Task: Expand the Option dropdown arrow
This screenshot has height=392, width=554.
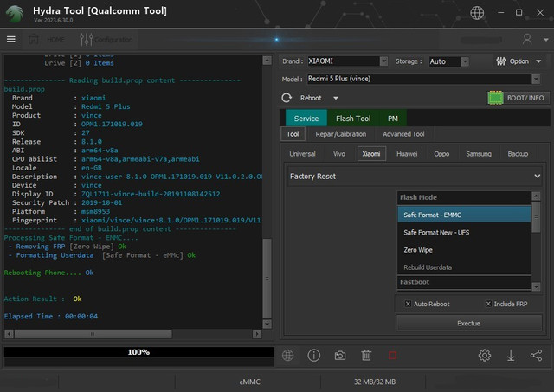Action: (x=538, y=61)
